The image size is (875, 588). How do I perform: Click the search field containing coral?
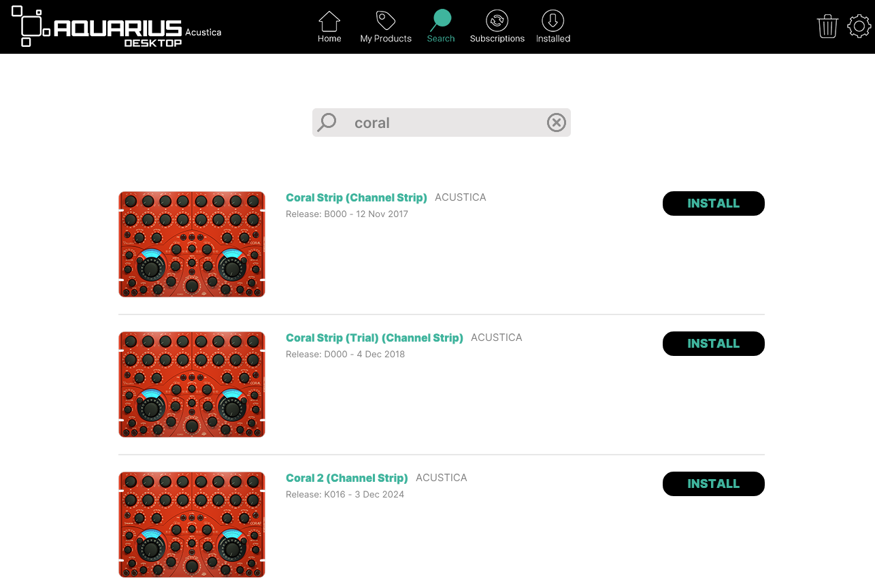441,122
